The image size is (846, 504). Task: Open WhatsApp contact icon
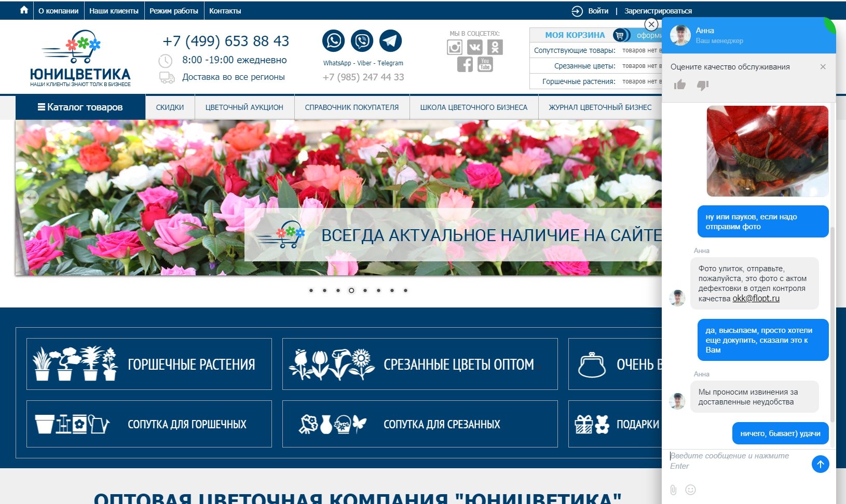pyautogui.click(x=333, y=40)
